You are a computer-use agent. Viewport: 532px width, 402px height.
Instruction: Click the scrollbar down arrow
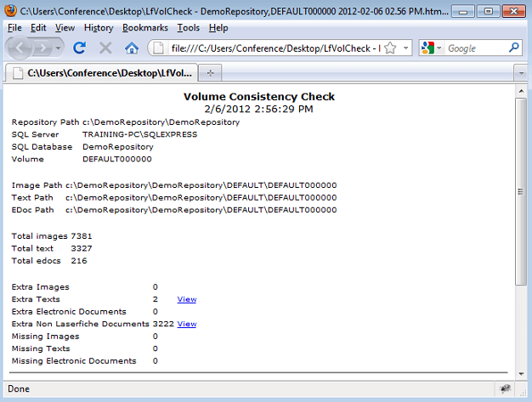click(521, 374)
